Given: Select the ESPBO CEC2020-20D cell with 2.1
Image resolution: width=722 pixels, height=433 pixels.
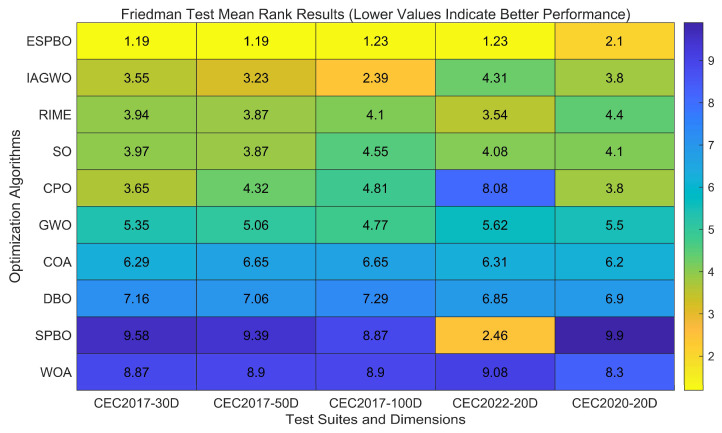Looking at the screenshot, I should tap(614, 41).
